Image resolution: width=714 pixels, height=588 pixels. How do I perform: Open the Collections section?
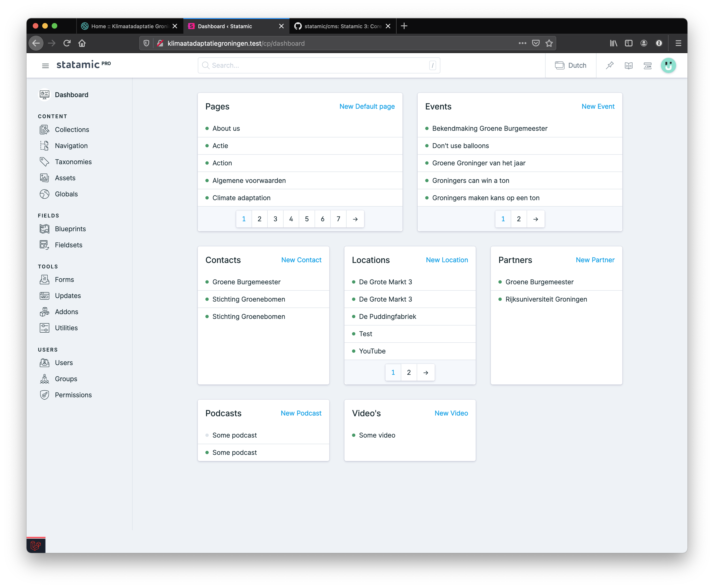point(72,129)
